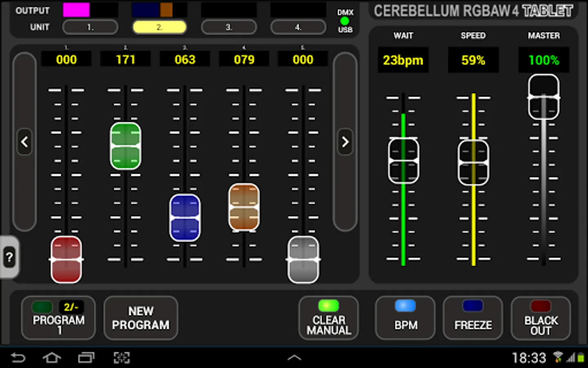Click the right vertical scroll strip
This screenshot has height=368, width=588.
345,141
